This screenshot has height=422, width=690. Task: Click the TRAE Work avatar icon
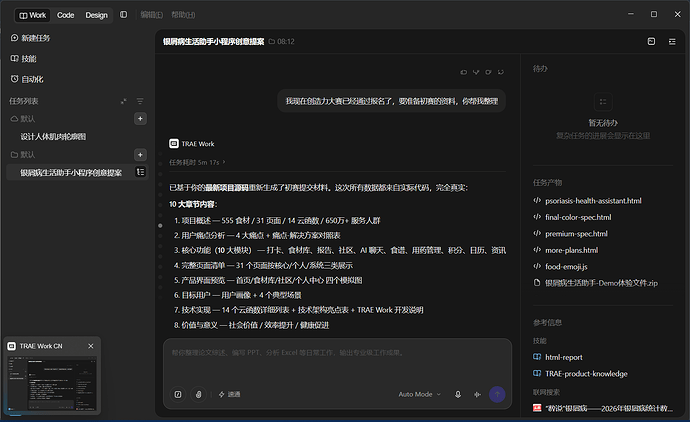tap(174, 143)
